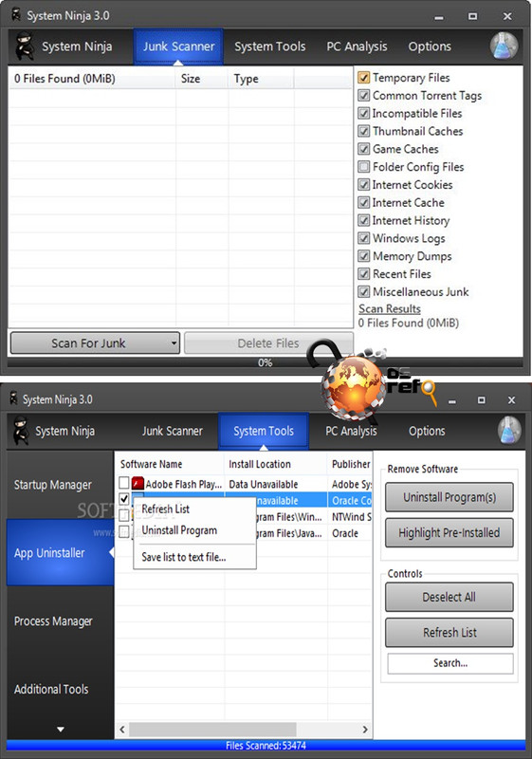Toggle the Memory Dumps checkbox

[x=364, y=256]
